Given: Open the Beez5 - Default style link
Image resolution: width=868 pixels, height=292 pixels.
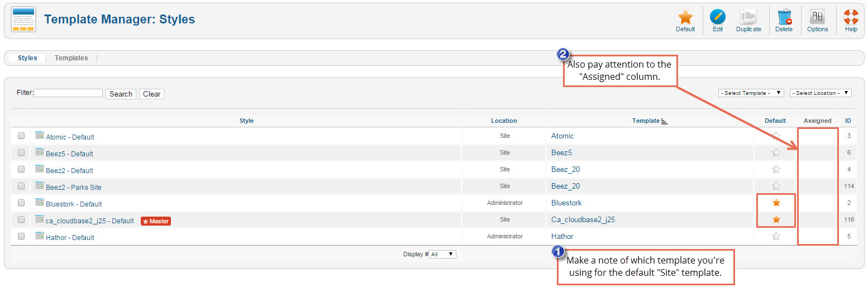Looking at the screenshot, I should click(69, 154).
